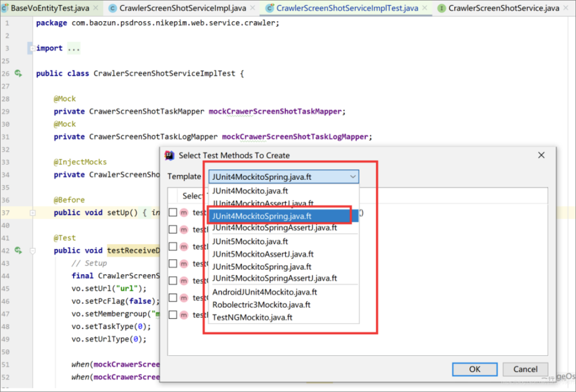Tick the third test method checkbox
This screenshot has width=576, height=392.
click(173, 246)
